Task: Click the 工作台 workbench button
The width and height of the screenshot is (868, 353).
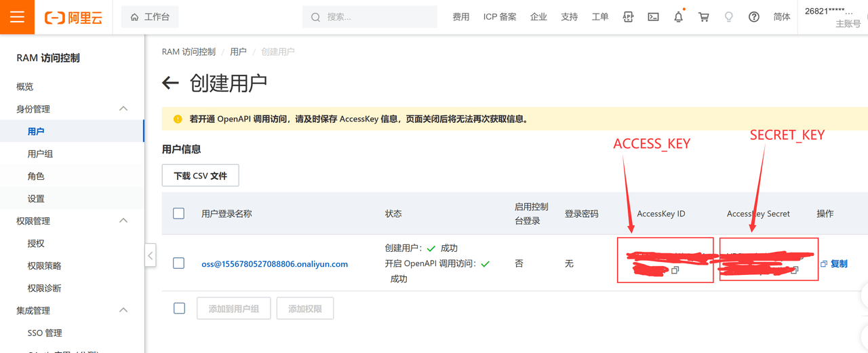Action: [x=150, y=17]
